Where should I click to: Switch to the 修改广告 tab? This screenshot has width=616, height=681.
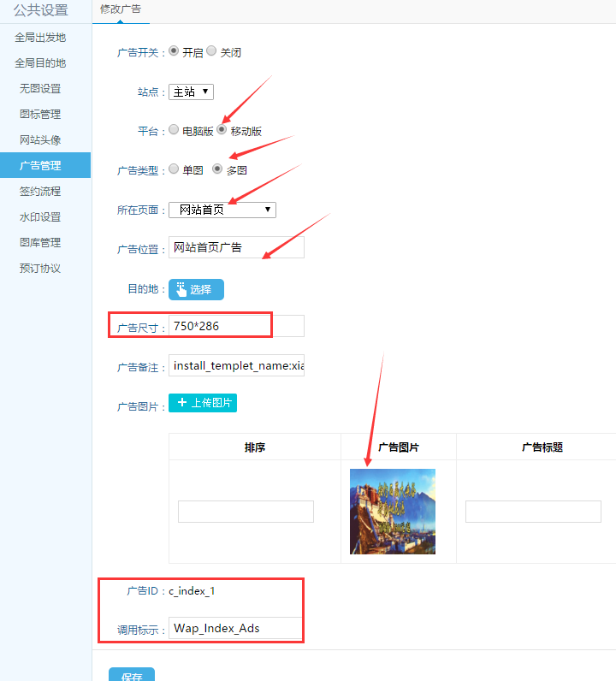[121, 9]
